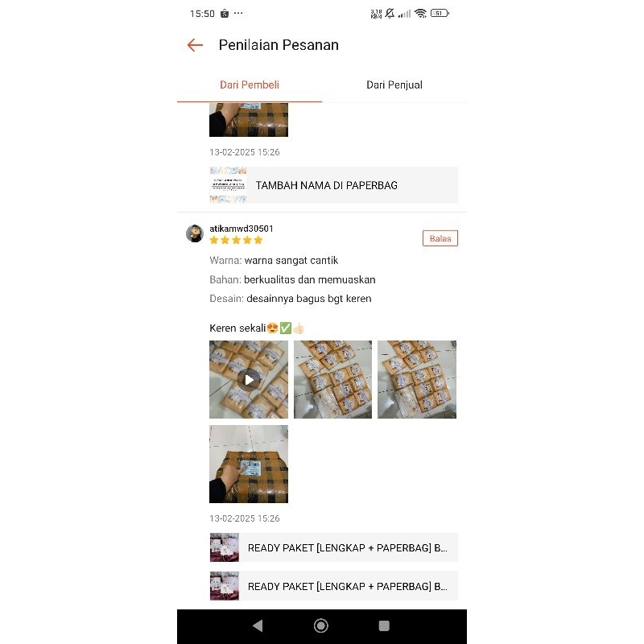View the second review photo of packages

(x=332, y=379)
